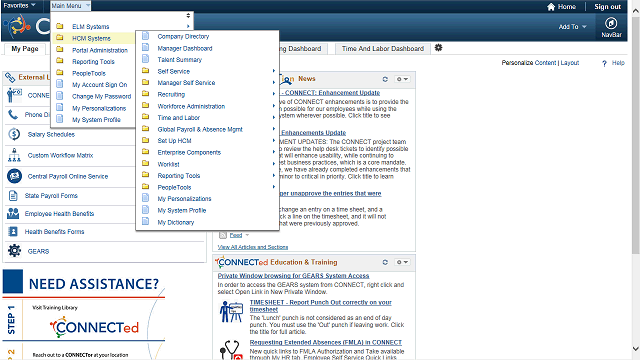Click the Help question mark icon
Image resolution: width=640 pixels, height=360 pixels.
tap(604, 63)
